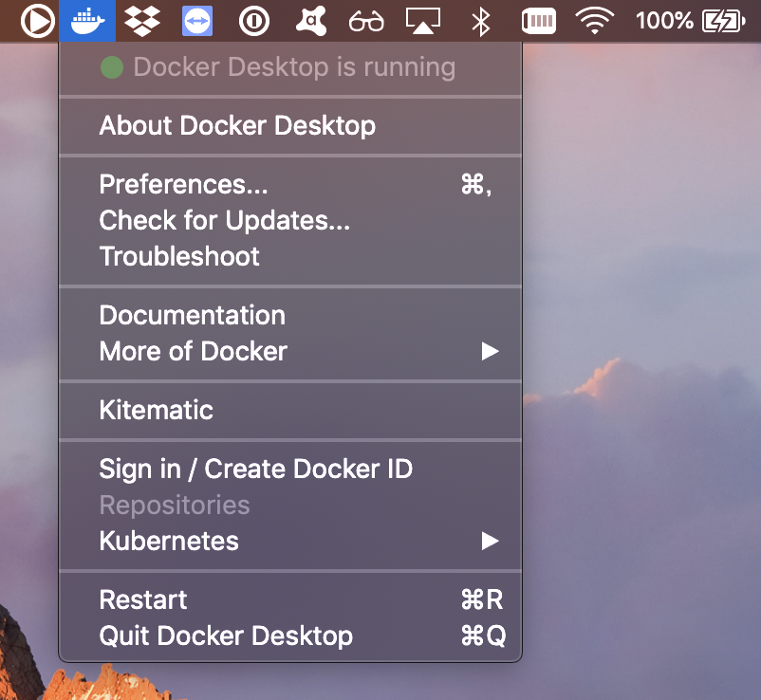Restart Docker Desktop
The width and height of the screenshot is (761, 700).
coord(290,599)
